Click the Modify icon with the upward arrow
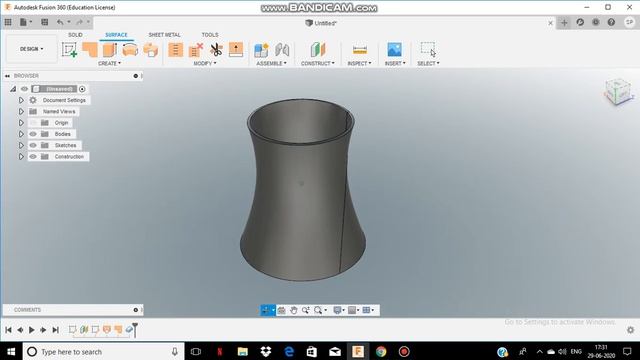 click(236, 50)
